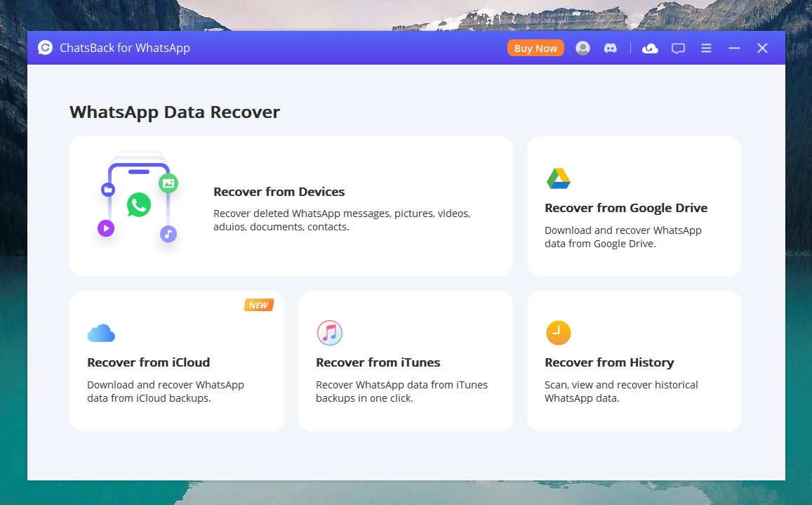
Task: Click the ChatsBack for WhatsApp title text
Action: 125,48
